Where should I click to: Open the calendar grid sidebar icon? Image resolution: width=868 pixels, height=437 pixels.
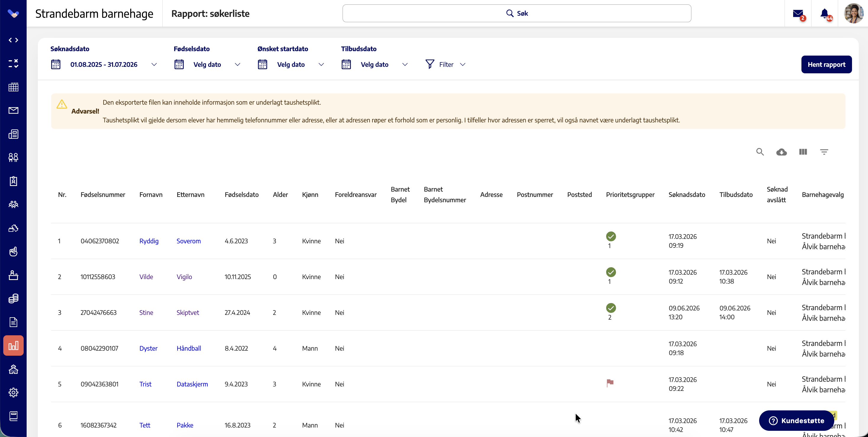[14, 87]
